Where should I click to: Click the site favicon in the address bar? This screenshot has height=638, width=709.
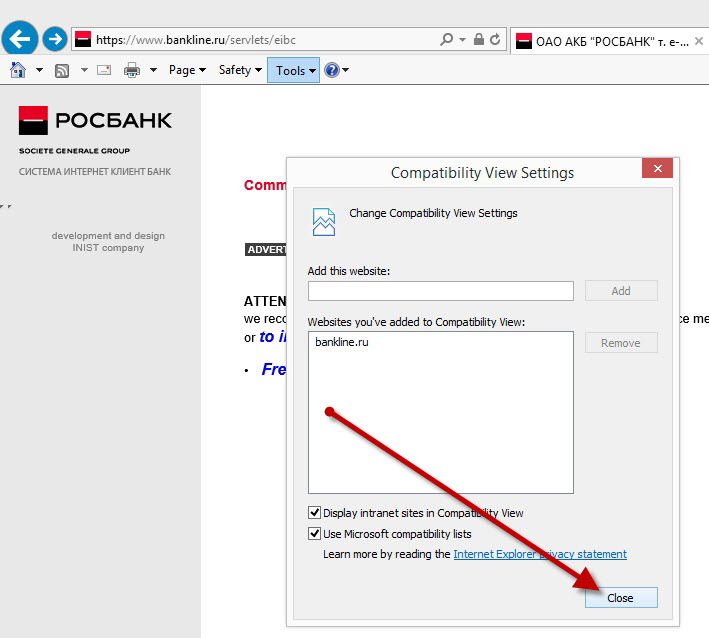83,39
